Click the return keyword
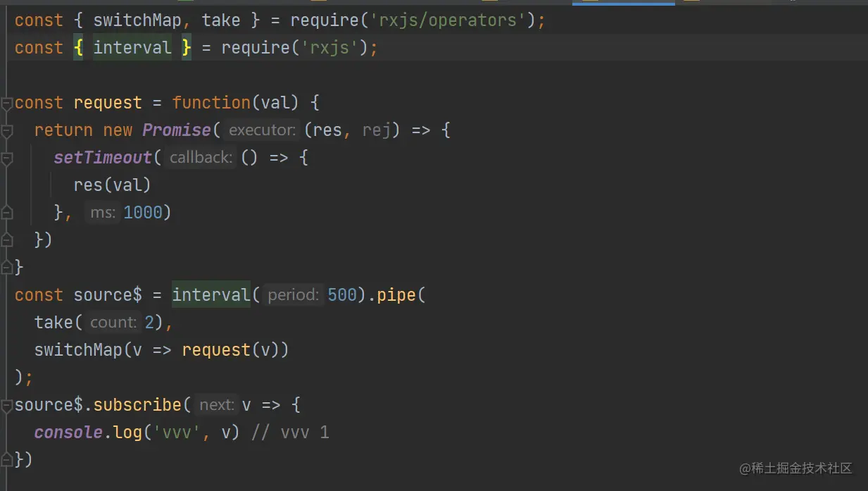The height and width of the screenshot is (491, 868). 63,130
